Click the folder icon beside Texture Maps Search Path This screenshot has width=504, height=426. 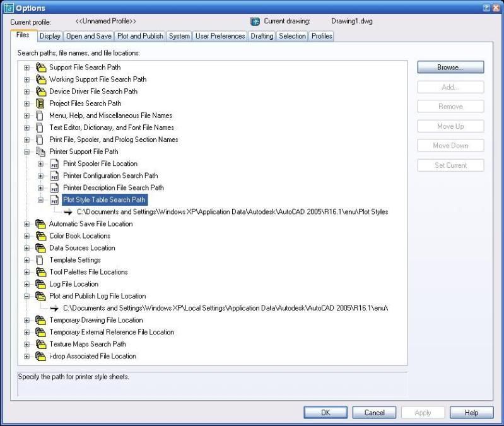pyautogui.click(x=41, y=345)
